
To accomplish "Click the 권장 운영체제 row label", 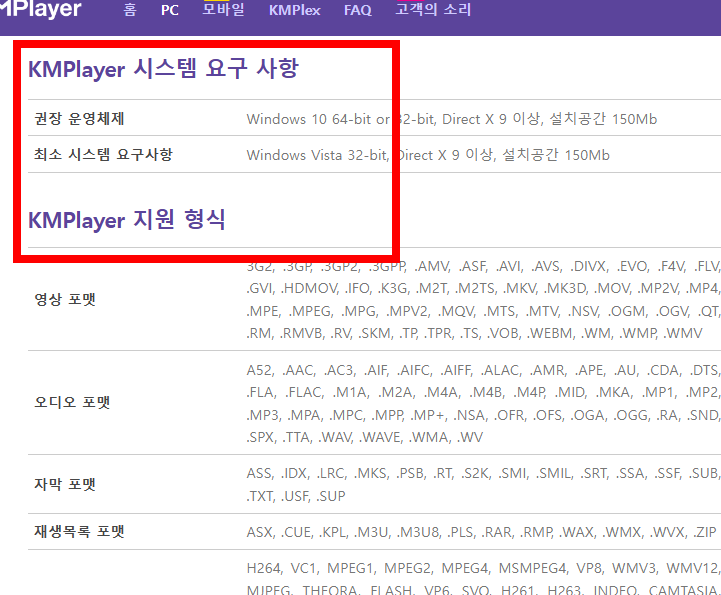I will click(x=79, y=119).
